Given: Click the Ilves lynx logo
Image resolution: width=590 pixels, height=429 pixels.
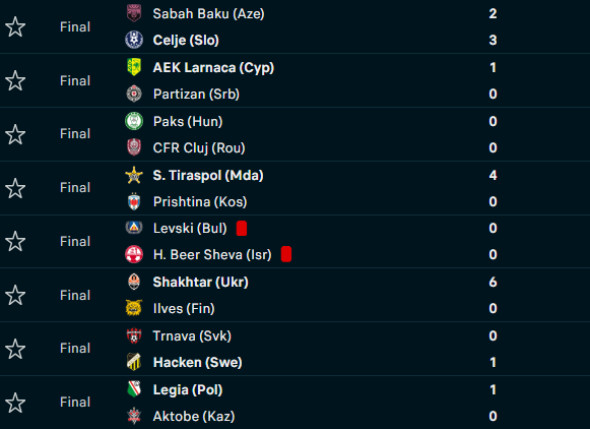Looking at the screenshot, I should (x=134, y=308).
